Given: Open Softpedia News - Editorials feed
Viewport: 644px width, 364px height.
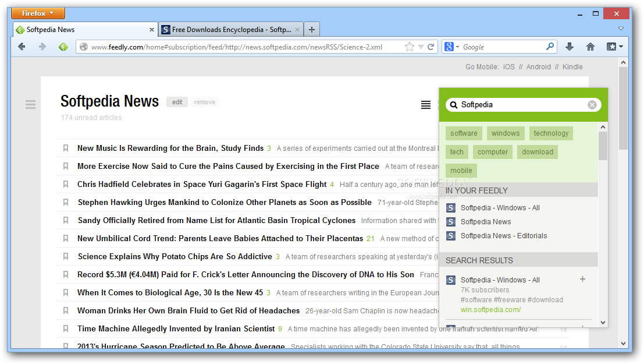Looking at the screenshot, I should [x=504, y=236].
